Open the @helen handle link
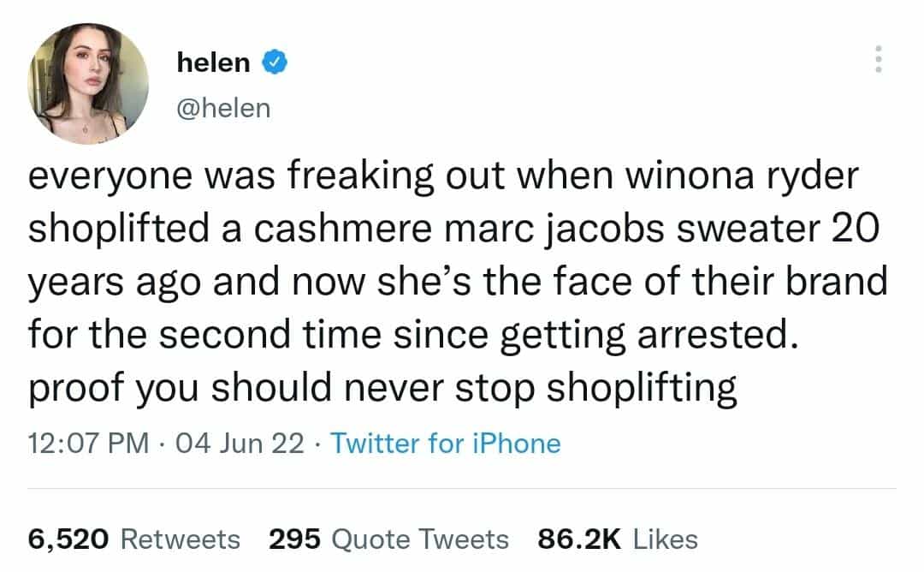The image size is (924, 572). coord(222,108)
